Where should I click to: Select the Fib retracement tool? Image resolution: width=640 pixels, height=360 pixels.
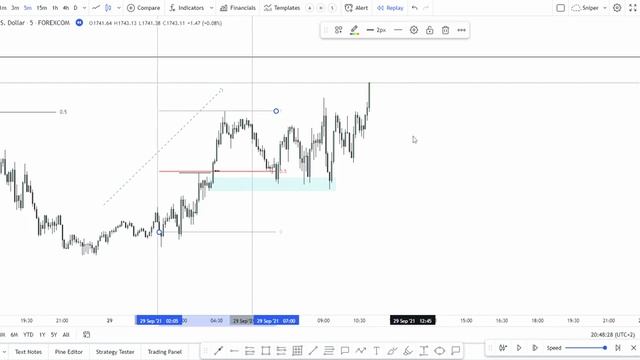coord(329,350)
